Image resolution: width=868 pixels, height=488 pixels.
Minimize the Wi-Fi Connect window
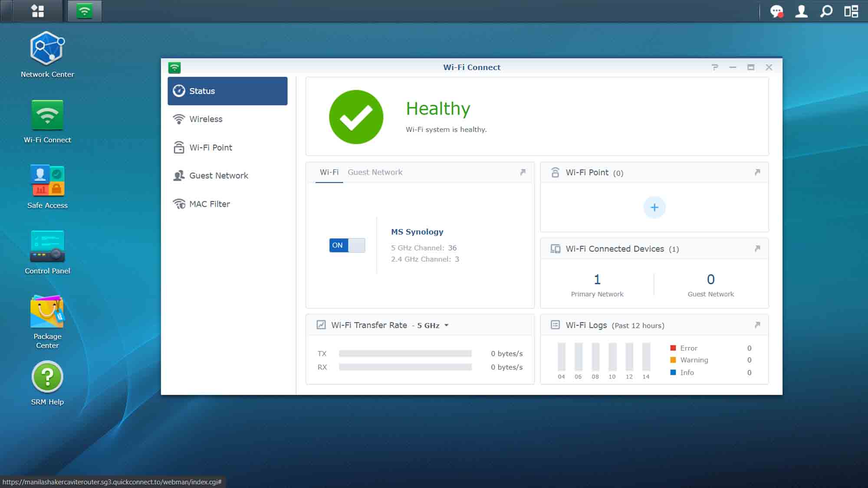[x=733, y=67]
